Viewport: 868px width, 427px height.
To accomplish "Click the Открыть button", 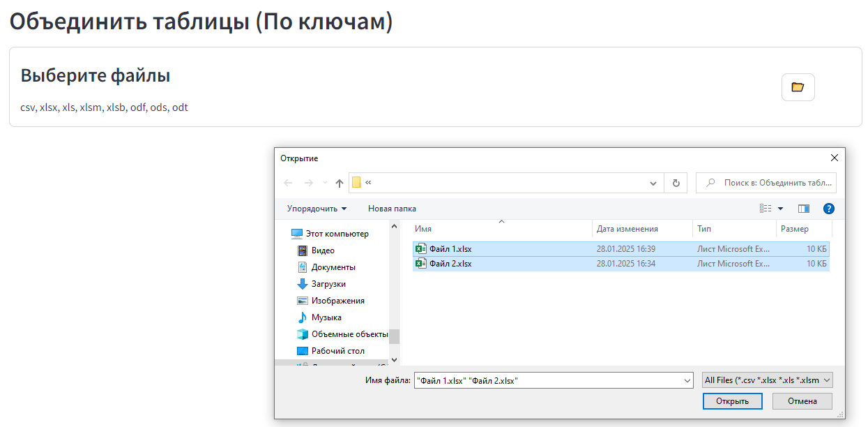I will [732, 401].
